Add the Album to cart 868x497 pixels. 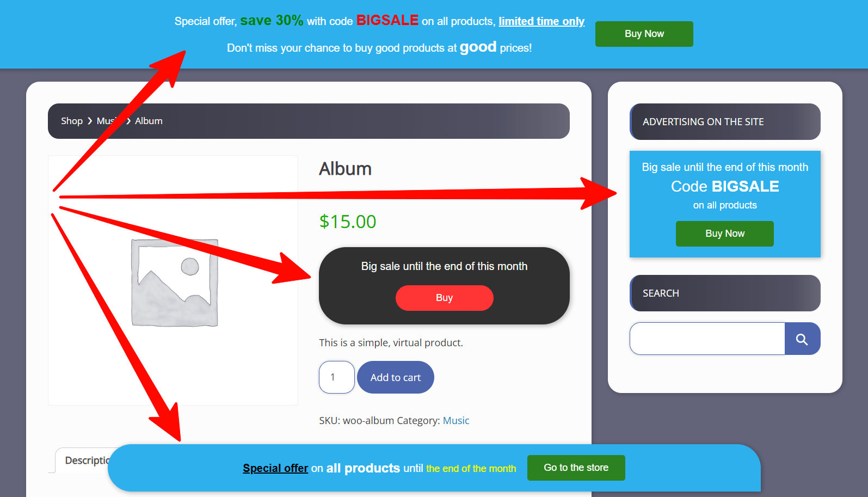(x=395, y=377)
